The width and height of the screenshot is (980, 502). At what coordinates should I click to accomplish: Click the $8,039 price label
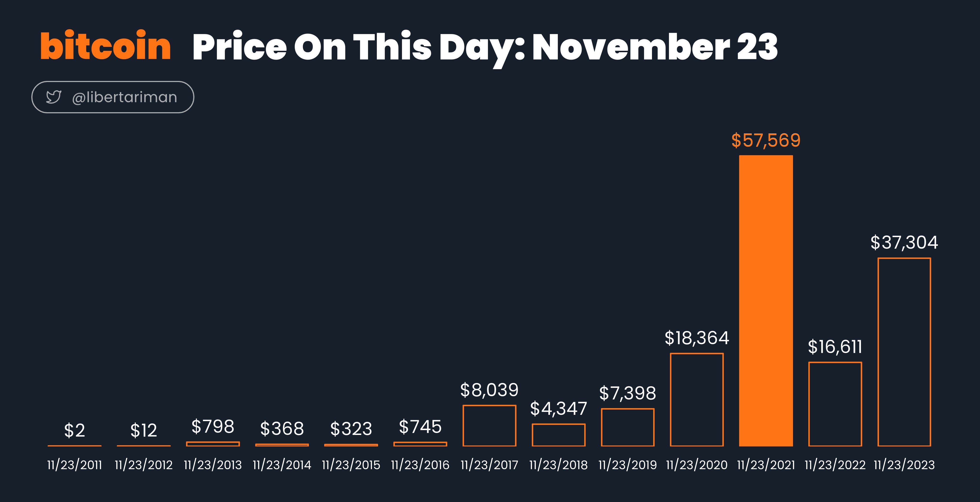tap(489, 390)
